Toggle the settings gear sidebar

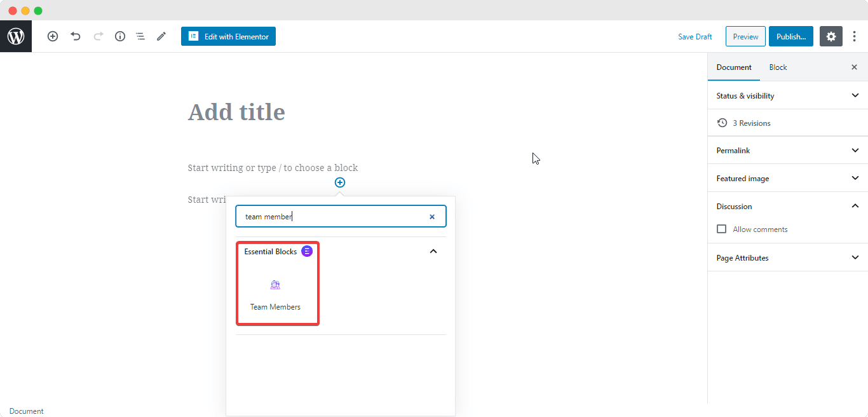pos(831,36)
